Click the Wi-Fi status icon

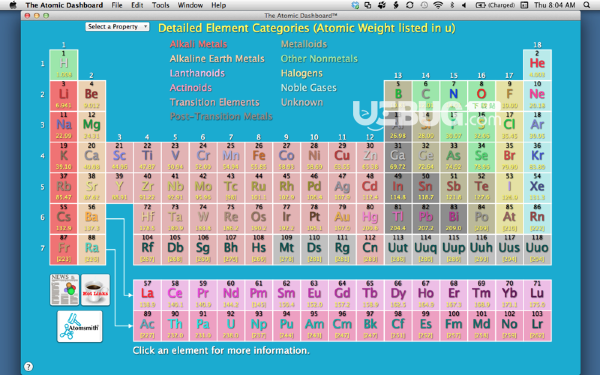[x=438, y=5]
